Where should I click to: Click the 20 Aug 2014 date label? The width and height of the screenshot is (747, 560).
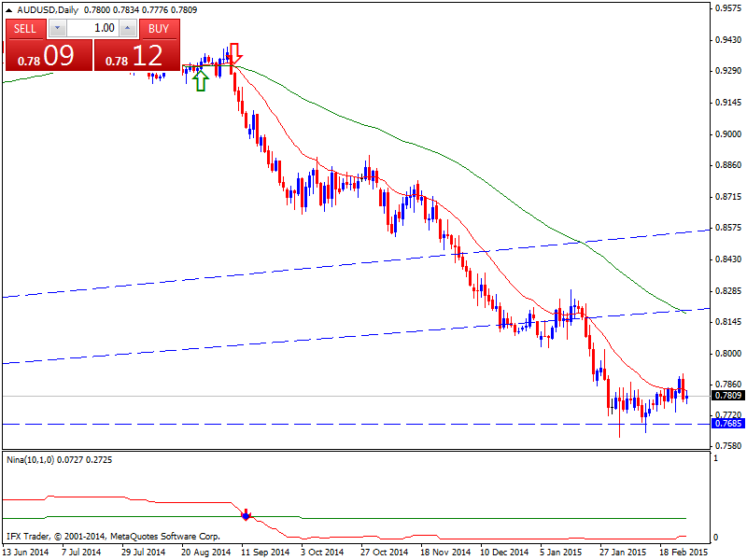205,552
